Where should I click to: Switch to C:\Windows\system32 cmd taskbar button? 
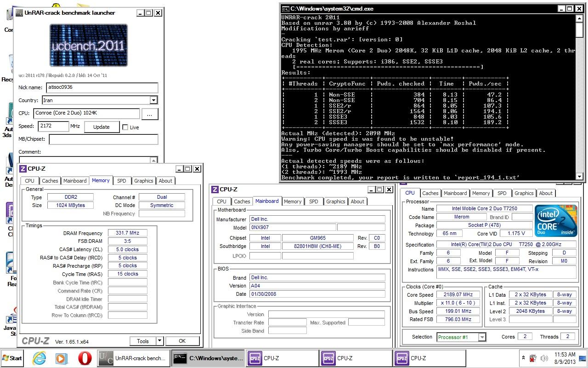pyautogui.click(x=208, y=358)
